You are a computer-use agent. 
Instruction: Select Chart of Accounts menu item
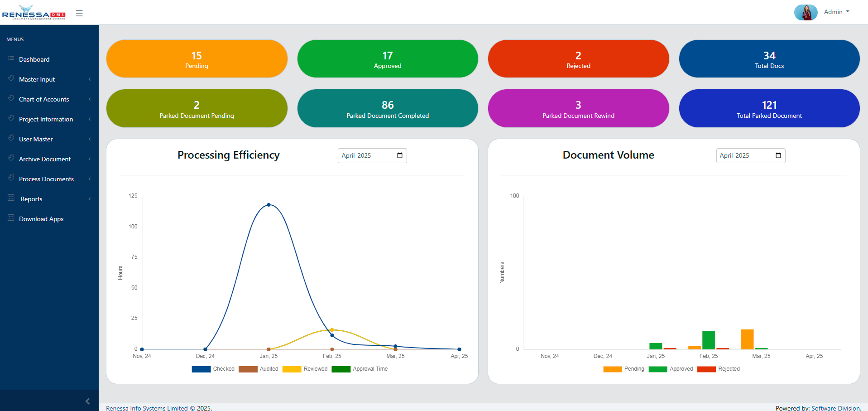(44, 99)
